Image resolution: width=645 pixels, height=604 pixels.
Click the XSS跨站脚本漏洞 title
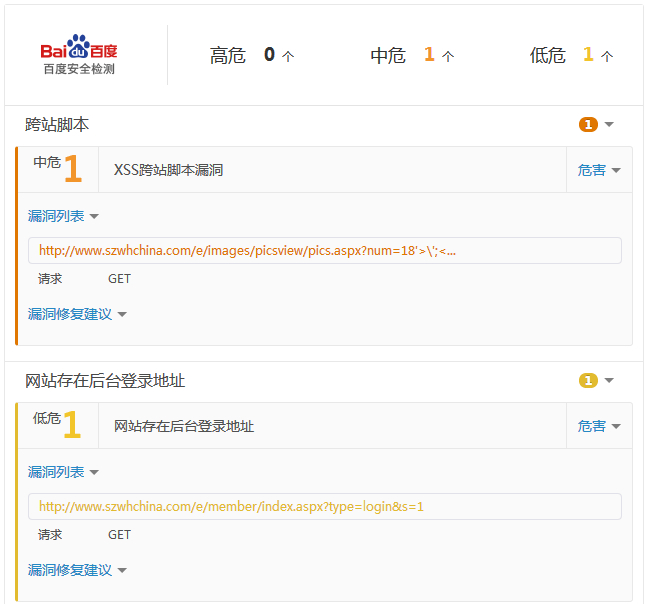pos(169,171)
